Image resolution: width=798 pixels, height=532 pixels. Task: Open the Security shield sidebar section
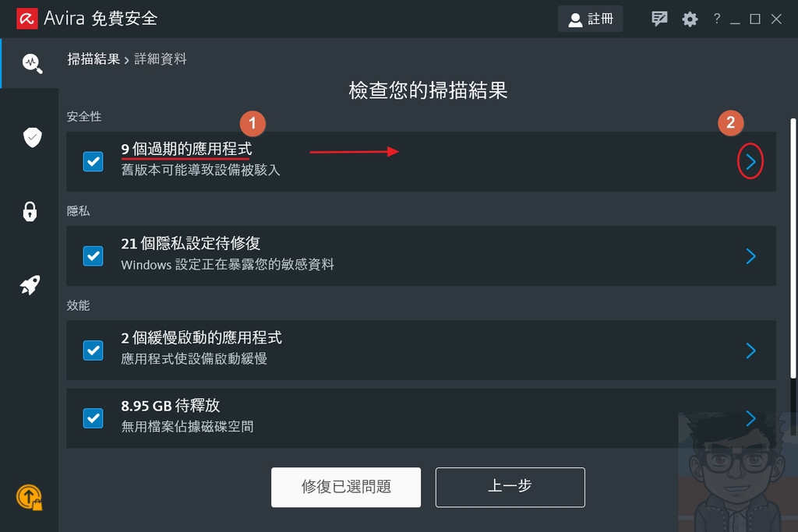point(32,137)
